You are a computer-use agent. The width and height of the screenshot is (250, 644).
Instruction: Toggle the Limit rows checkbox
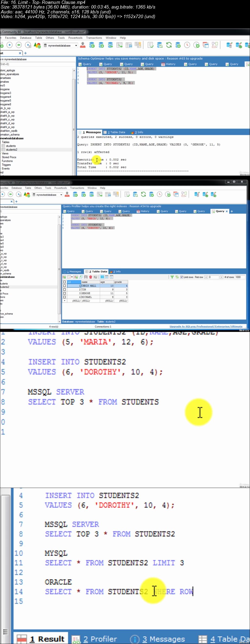coord(181,277)
